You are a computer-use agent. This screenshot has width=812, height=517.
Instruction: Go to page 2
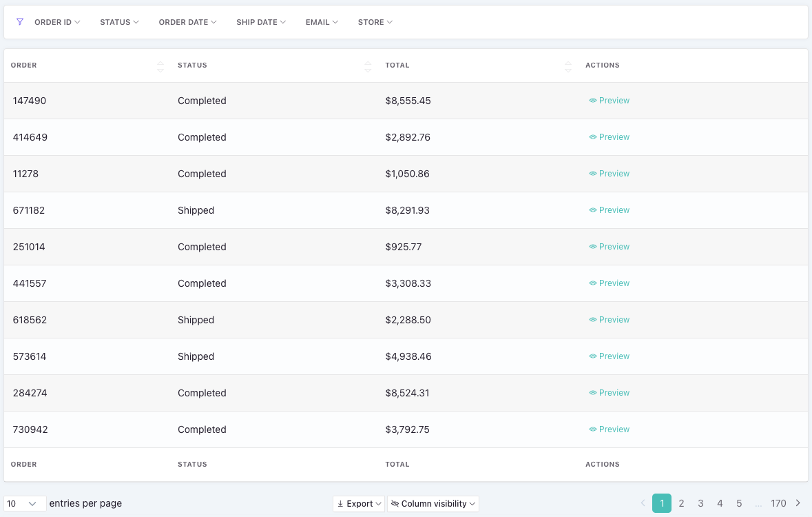pyautogui.click(x=681, y=503)
